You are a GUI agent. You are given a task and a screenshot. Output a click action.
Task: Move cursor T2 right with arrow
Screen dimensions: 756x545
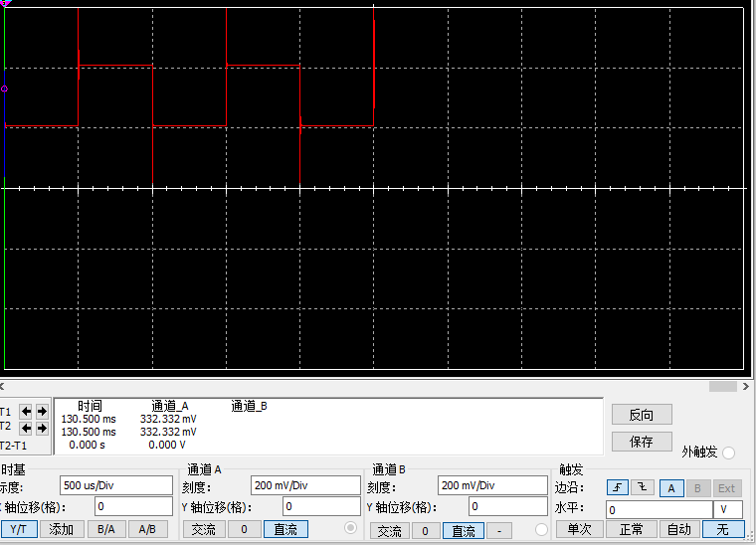[42, 428]
